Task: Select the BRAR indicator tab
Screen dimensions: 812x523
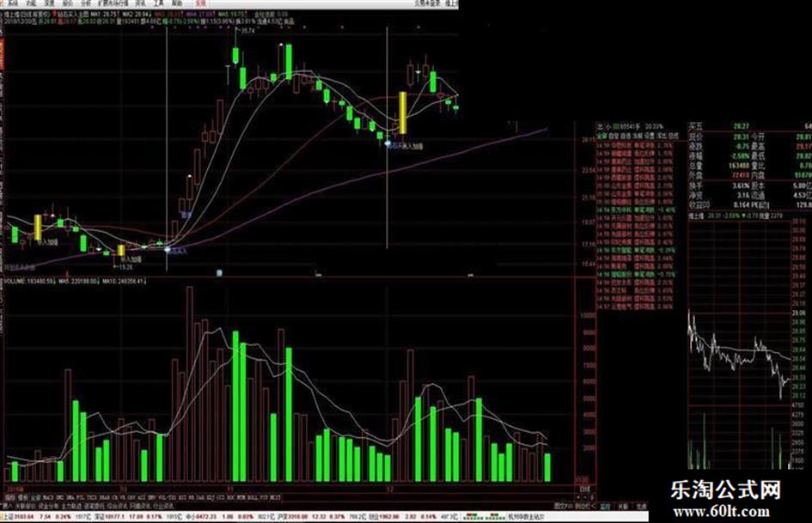Action: [104, 497]
